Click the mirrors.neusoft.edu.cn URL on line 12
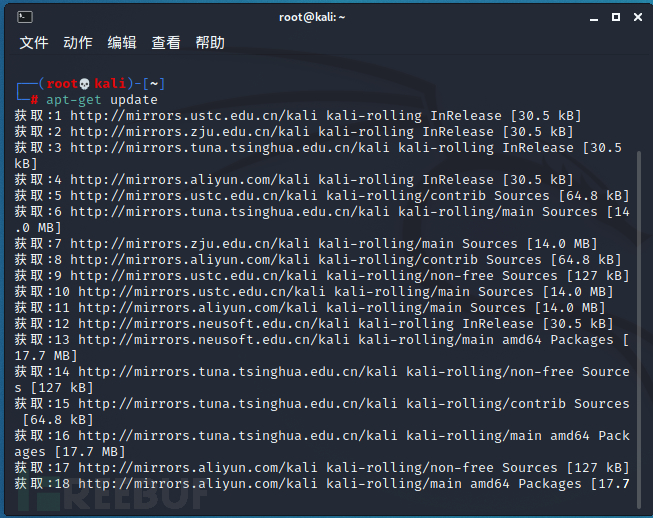The height and width of the screenshot is (518, 653). [214, 324]
